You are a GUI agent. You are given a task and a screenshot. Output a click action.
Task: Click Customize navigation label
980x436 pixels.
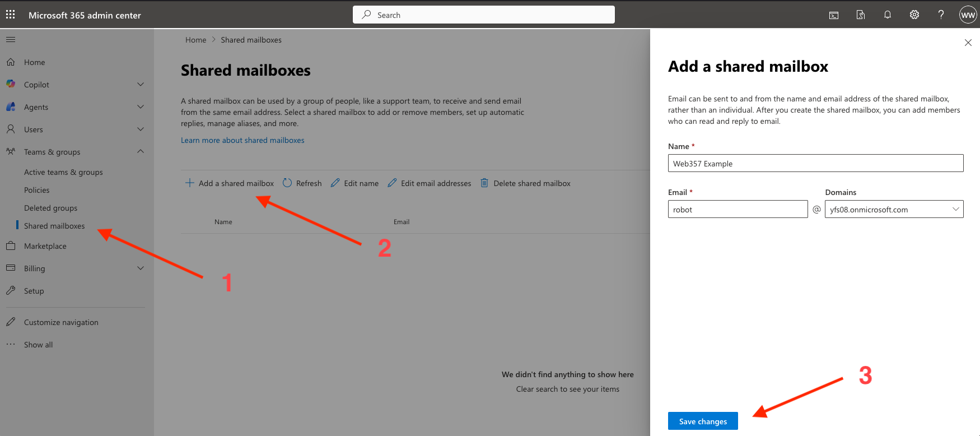coord(61,322)
